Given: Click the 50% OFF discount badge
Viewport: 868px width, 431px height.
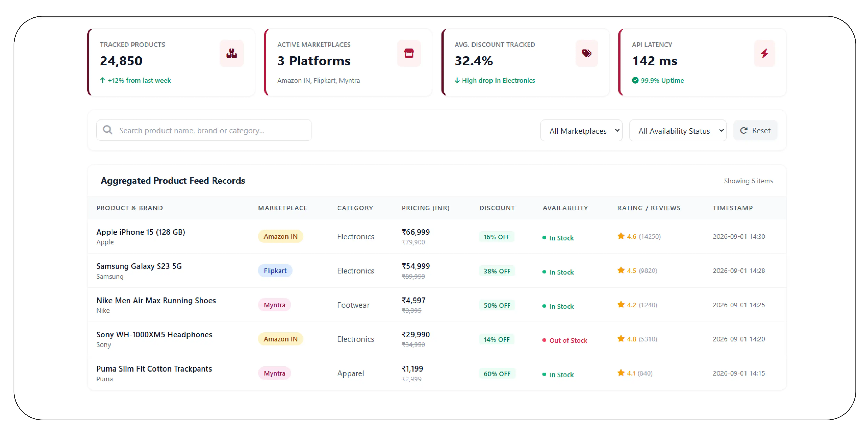Looking at the screenshot, I should (x=497, y=305).
